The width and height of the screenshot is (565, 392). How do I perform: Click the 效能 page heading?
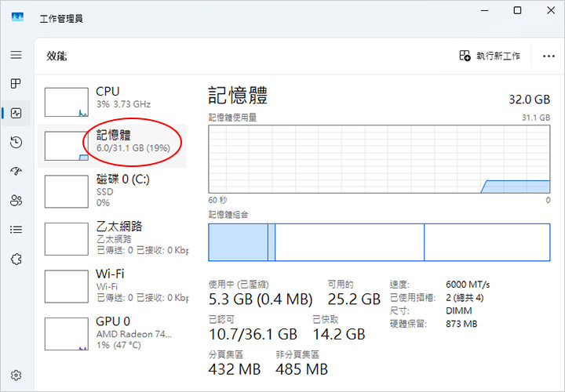click(56, 56)
